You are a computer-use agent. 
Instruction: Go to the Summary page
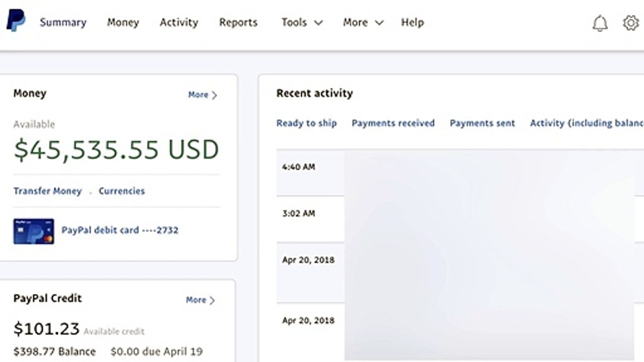63,23
